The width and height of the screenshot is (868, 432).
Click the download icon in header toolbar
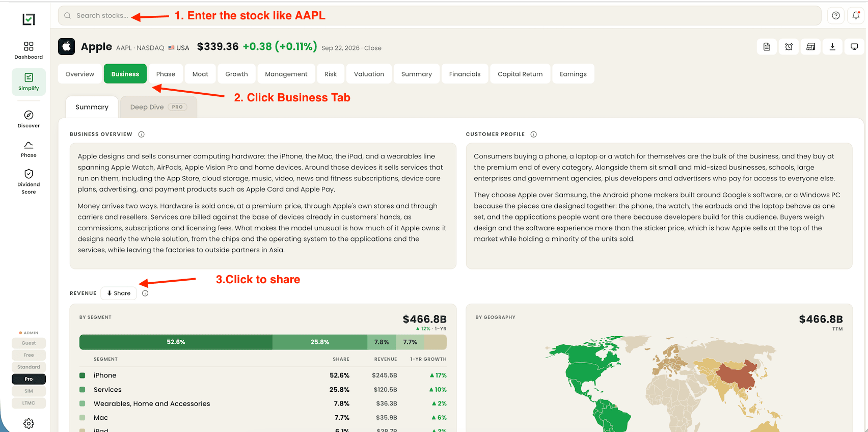pyautogui.click(x=832, y=47)
